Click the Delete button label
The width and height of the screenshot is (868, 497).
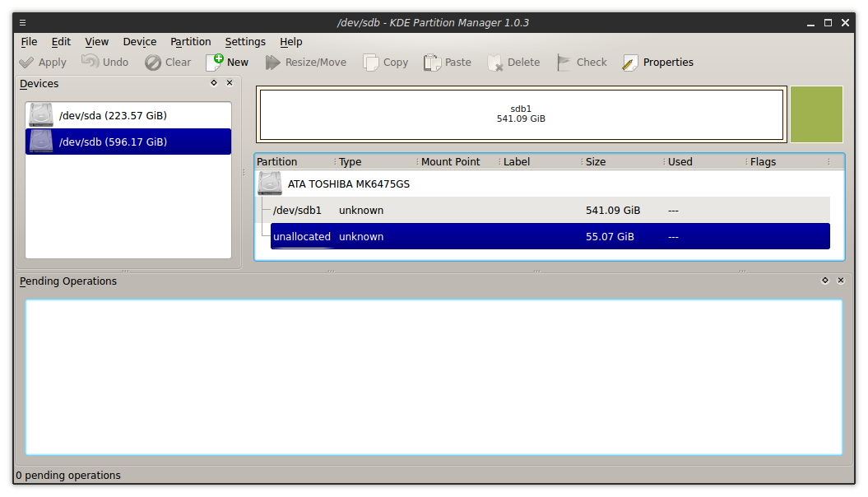click(x=523, y=63)
